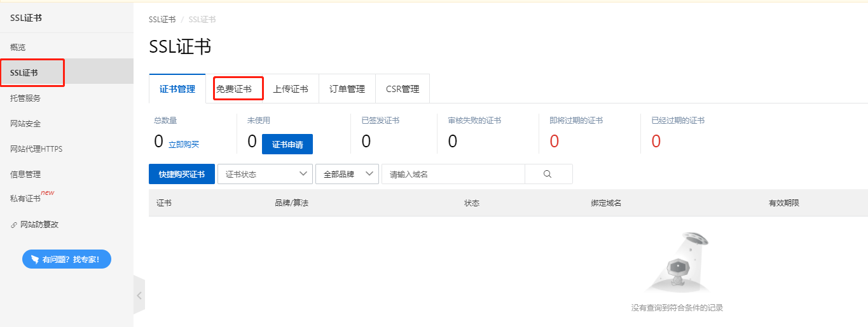868x327 pixels.
Task: Switch to the CSR管理 tab
Action: point(403,89)
